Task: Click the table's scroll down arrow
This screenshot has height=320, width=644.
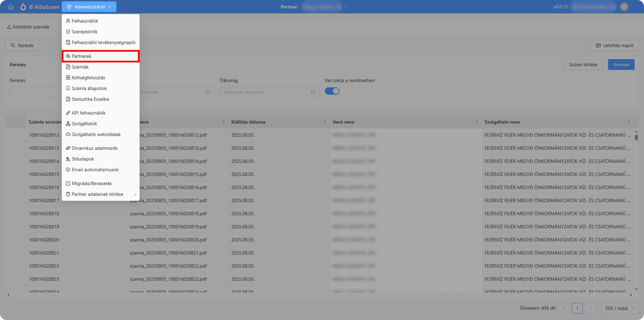Action: click(636, 289)
